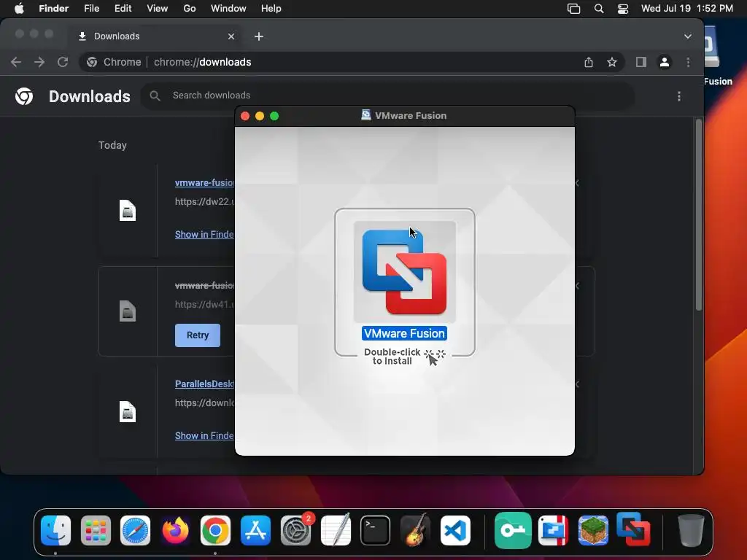Open the Chrome profile icon
This screenshot has height=560, width=747.
click(665, 62)
